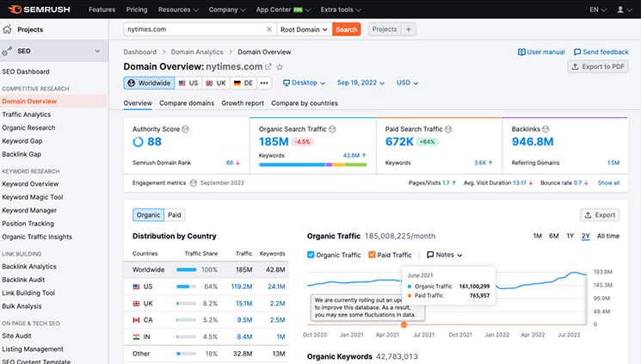The height and width of the screenshot is (364, 641).
Task: Open the Overview tab
Action: (138, 103)
